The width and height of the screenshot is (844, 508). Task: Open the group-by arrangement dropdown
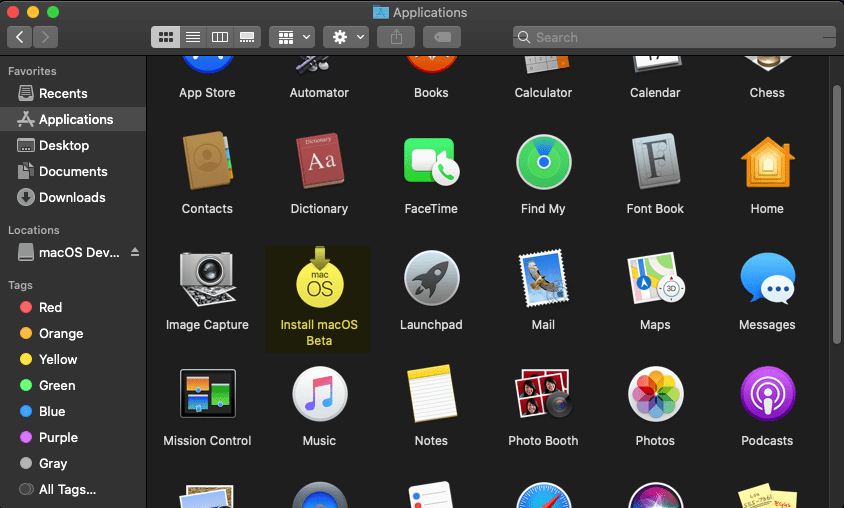292,37
